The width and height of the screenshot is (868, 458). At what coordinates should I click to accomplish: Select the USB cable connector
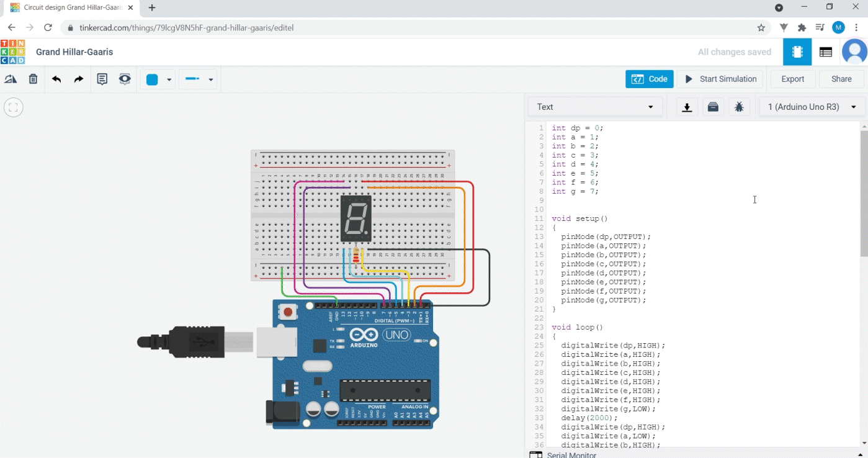click(x=195, y=342)
